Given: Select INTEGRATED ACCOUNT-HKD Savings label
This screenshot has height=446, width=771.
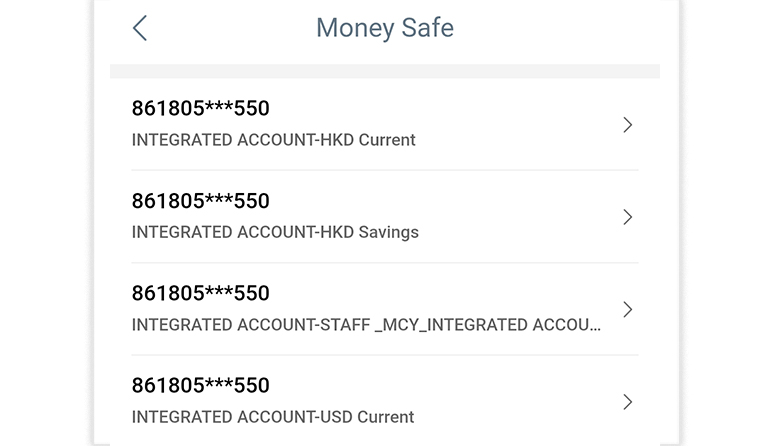Looking at the screenshot, I should 275,232.
